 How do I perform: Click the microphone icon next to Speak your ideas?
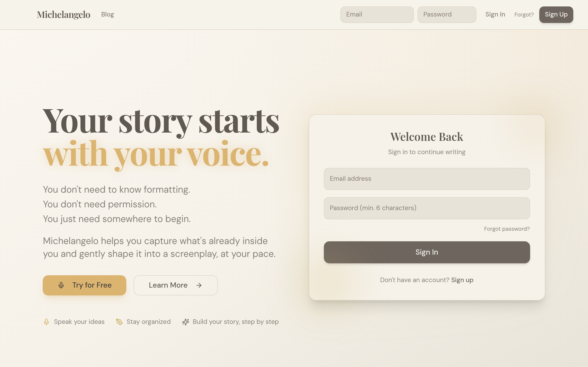[x=46, y=322]
